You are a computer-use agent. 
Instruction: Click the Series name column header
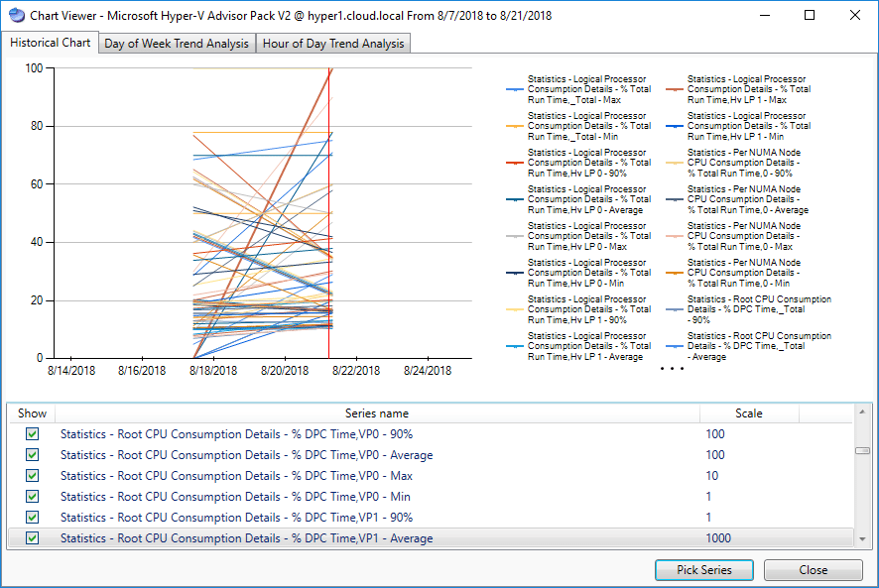[x=376, y=412]
